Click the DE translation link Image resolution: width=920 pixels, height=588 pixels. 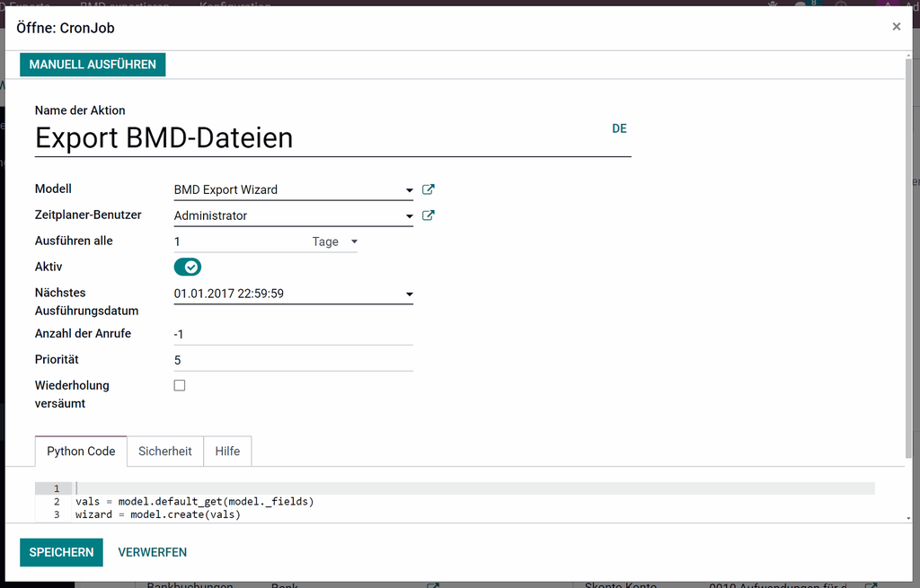pos(619,128)
